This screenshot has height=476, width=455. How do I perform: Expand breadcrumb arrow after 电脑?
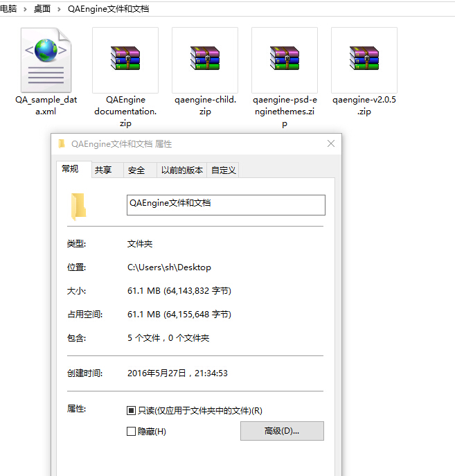coord(25,10)
